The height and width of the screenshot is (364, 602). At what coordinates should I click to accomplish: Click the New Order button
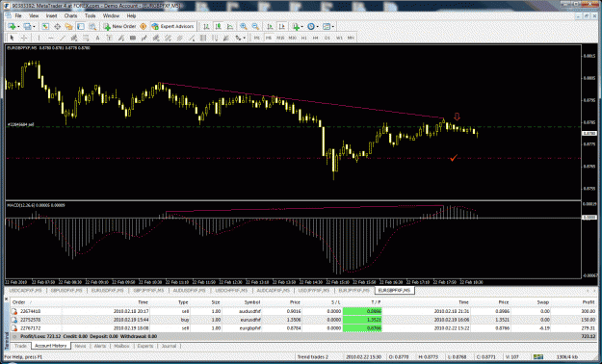tap(119, 27)
